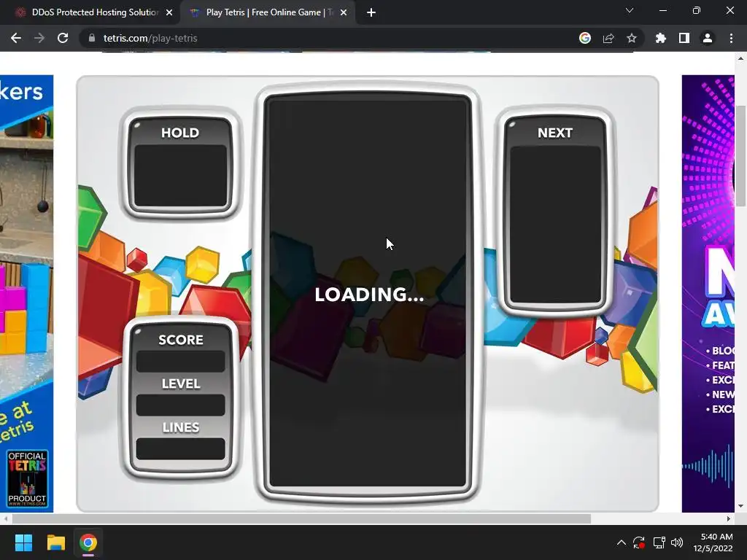The image size is (747, 560).
Task: Click the scroll right arrow
Action: tap(729, 518)
